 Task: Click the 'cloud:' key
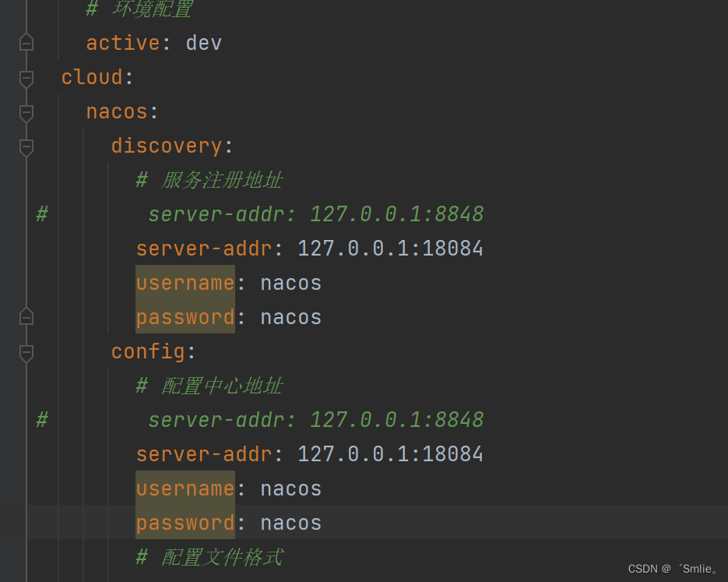click(97, 78)
